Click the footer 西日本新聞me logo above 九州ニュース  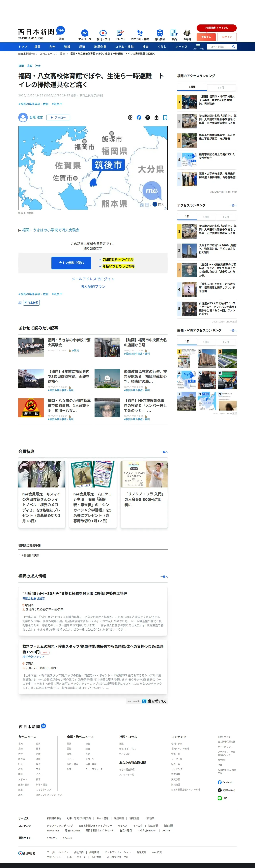coord(32,726)
